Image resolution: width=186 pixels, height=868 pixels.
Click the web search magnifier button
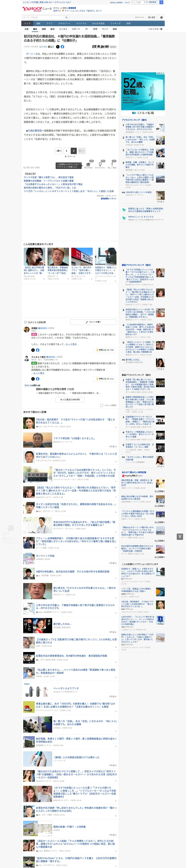click(161, 2)
